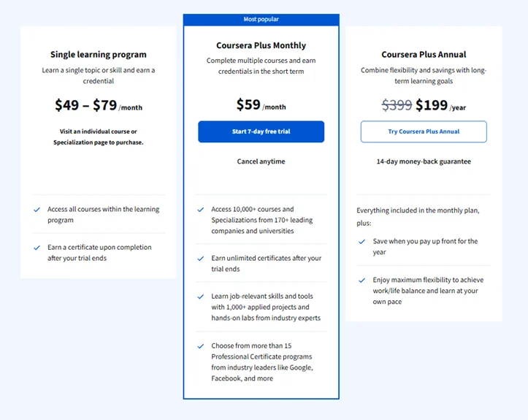
Task: Select the Coursera Plus Annual heading
Action: point(424,54)
